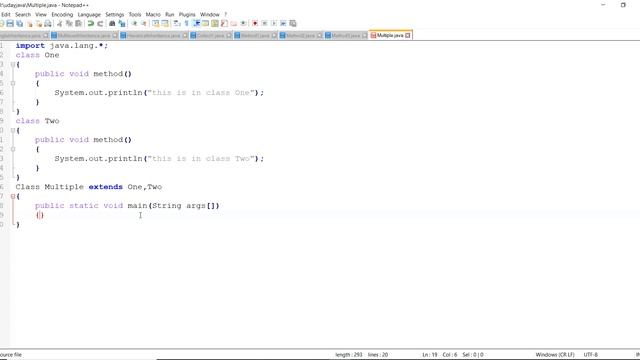Open the Encoding menu
The image size is (640, 360).
coord(62,14)
